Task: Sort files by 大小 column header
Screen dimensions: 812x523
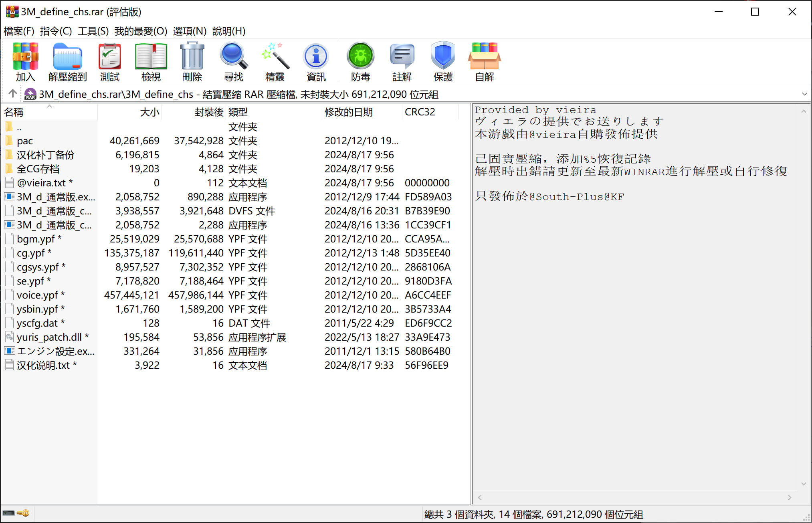Action: click(x=149, y=112)
